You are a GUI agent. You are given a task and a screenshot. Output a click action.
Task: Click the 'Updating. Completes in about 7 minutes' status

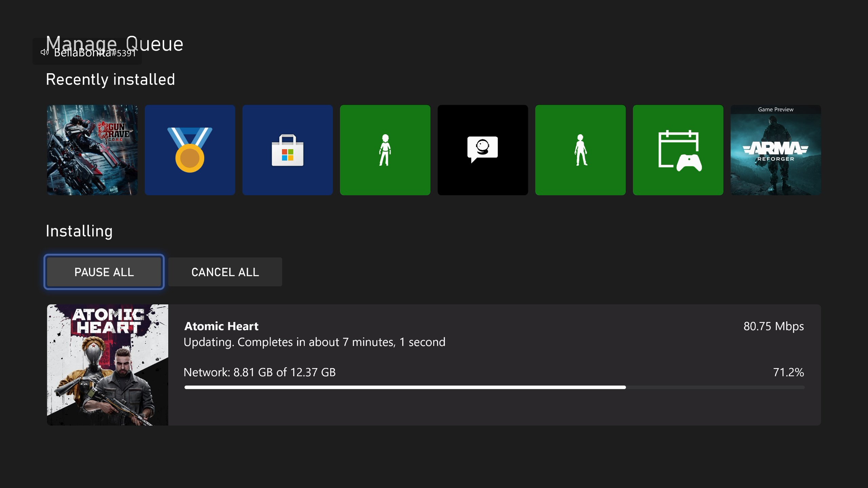point(314,342)
